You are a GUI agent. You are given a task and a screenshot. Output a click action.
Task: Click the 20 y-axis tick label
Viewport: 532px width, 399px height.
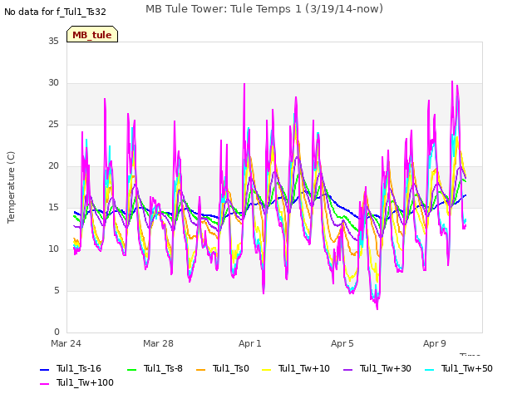[x=53, y=166]
